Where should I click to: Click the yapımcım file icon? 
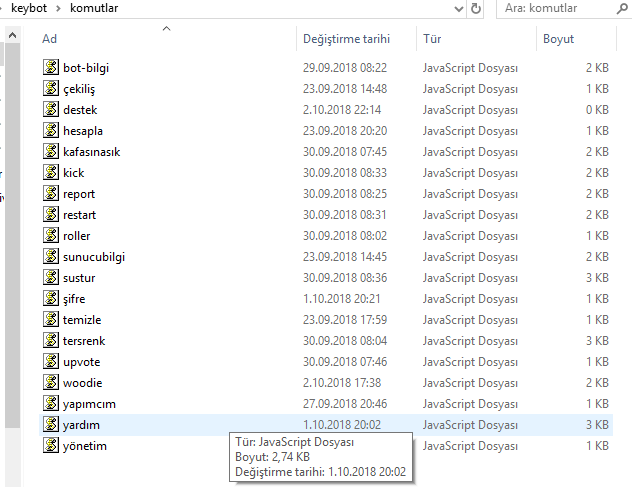pos(51,403)
